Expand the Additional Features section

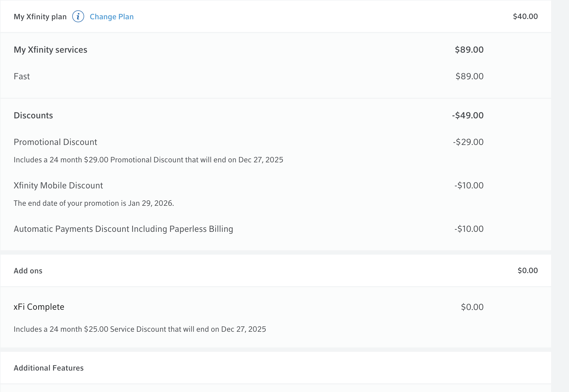pyautogui.click(x=49, y=368)
